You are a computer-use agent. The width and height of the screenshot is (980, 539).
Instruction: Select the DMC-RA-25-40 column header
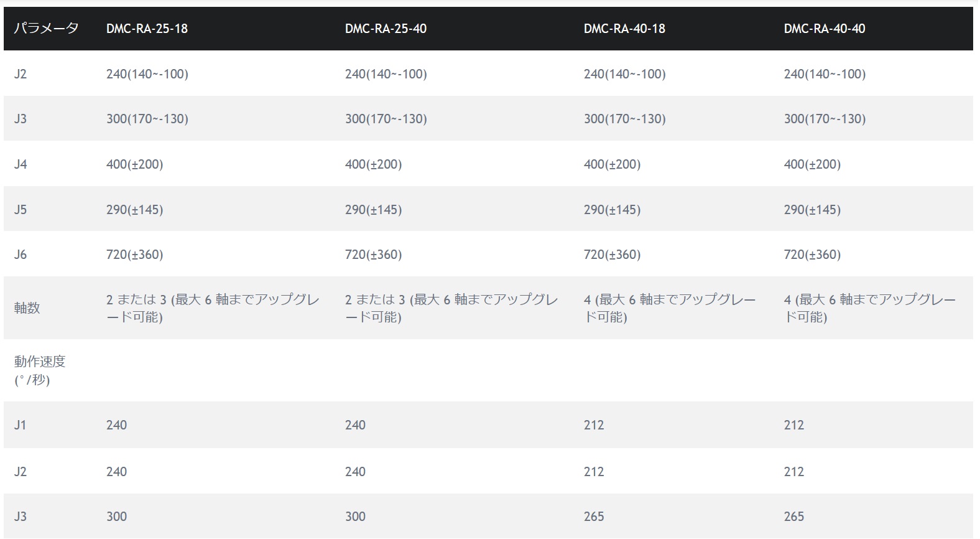click(x=386, y=29)
